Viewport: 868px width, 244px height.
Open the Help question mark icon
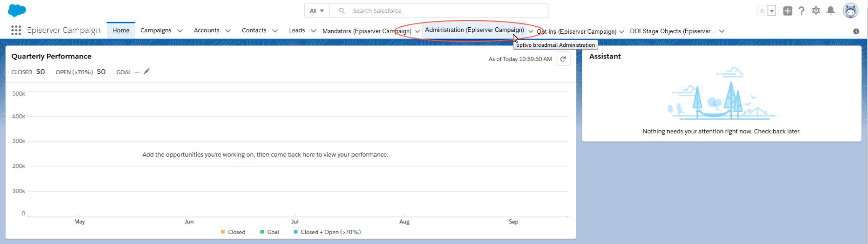[x=802, y=11]
